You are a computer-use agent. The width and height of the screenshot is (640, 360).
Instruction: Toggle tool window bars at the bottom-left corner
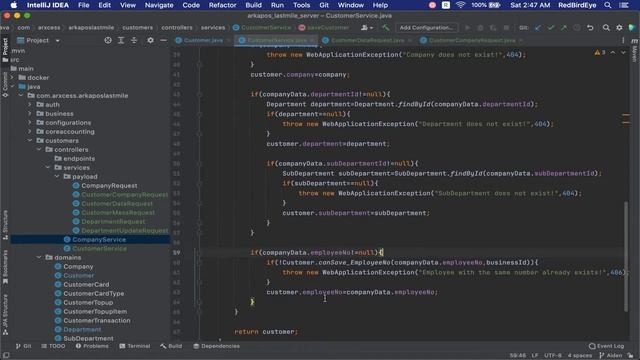coord(6,356)
